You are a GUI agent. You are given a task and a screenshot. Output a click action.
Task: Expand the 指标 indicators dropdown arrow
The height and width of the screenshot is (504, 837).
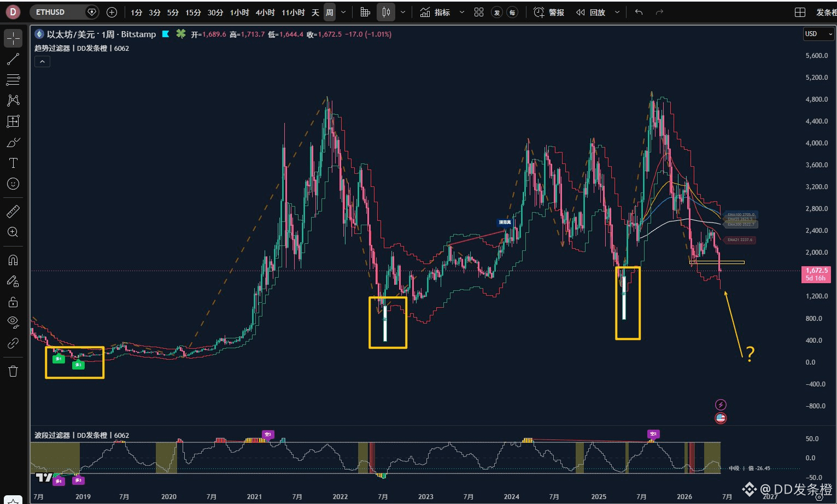point(461,12)
